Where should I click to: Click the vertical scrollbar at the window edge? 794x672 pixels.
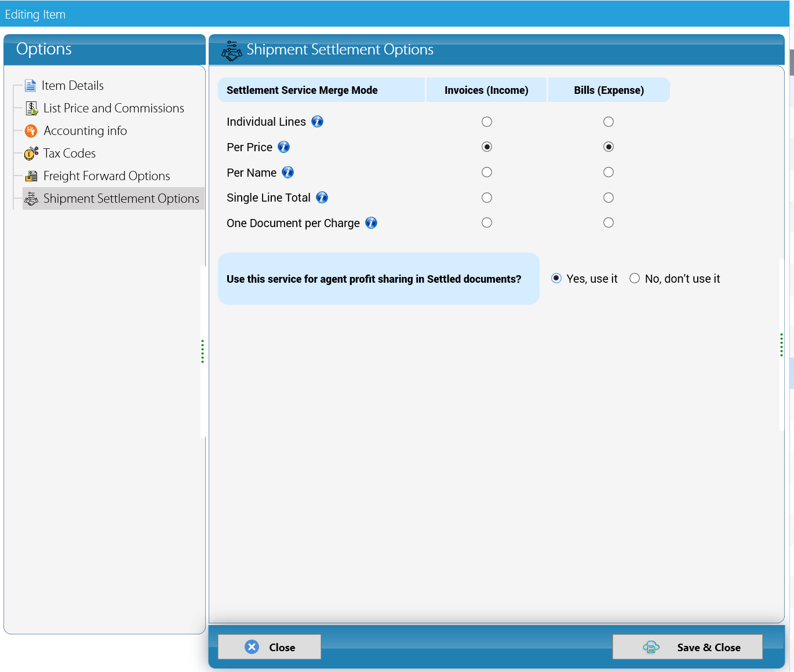[792, 62]
